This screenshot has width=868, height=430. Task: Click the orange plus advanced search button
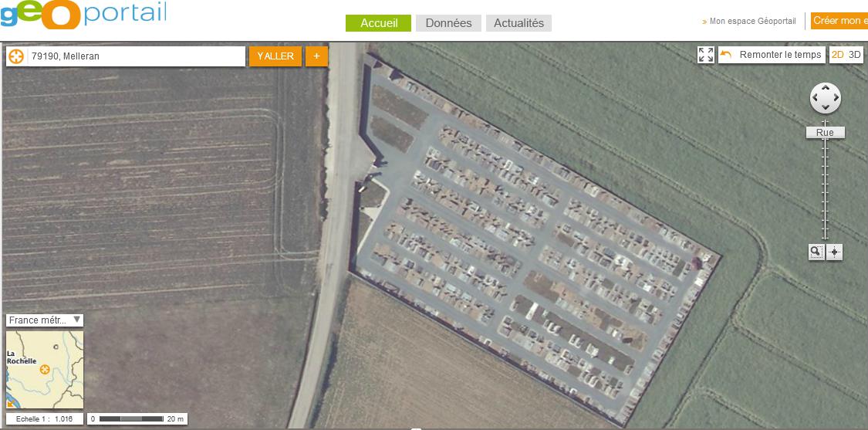(316, 56)
